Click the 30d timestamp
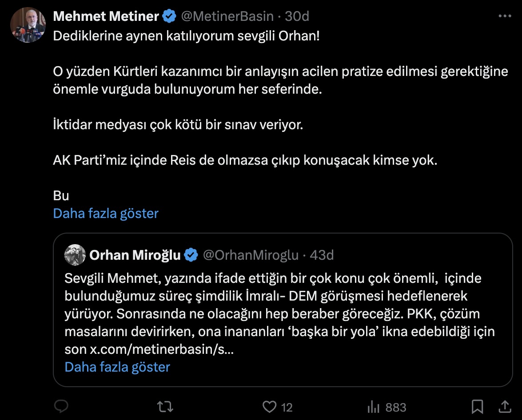The height and width of the screenshot is (420, 522). pyautogui.click(x=297, y=16)
